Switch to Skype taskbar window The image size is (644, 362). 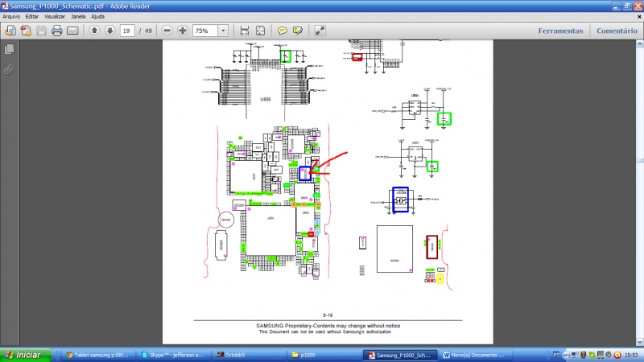(173, 355)
